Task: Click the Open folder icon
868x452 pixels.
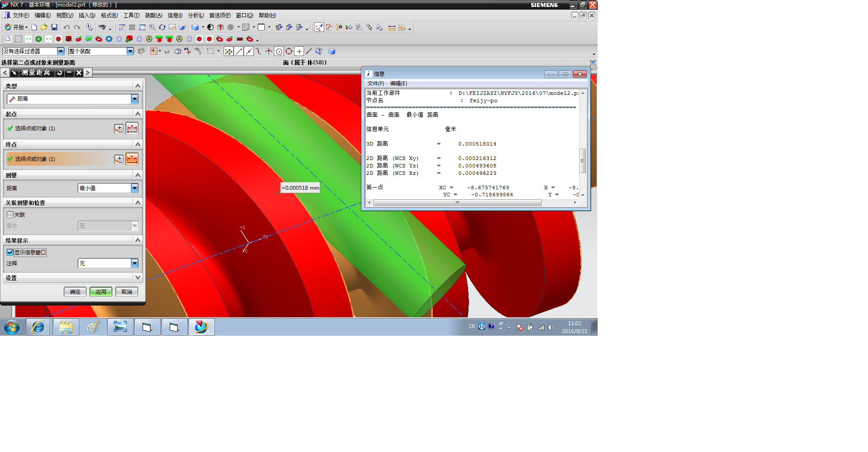Action: tap(44, 27)
